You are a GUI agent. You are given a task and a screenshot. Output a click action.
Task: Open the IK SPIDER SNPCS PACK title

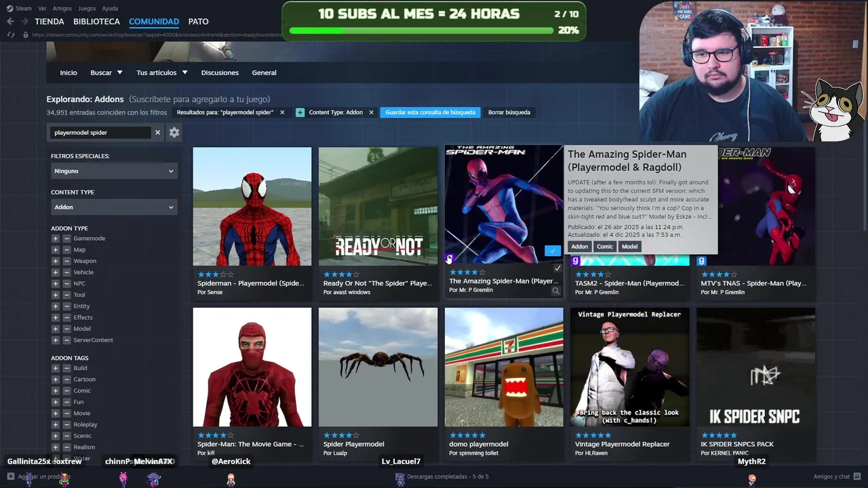[737, 445]
